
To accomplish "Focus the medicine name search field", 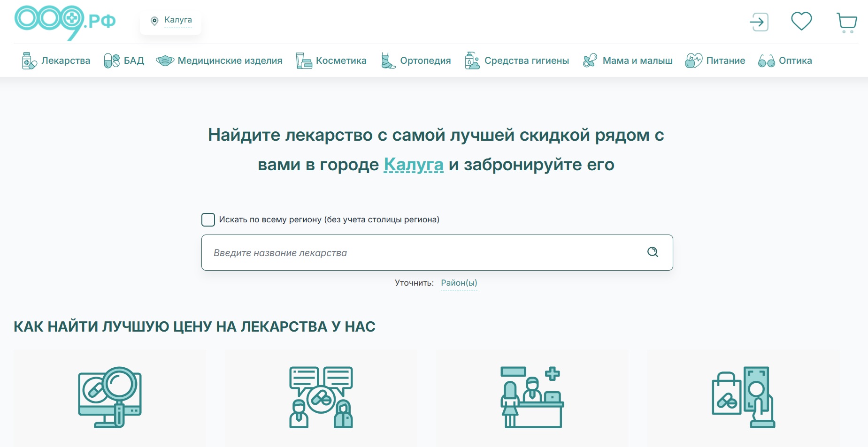I will point(422,253).
